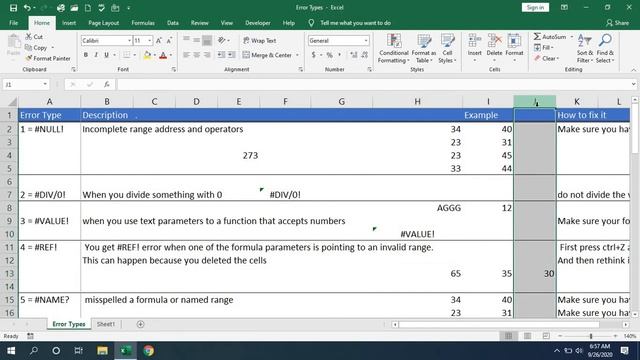Image resolution: width=640 pixels, height=360 pixels.
Task: Click the Accounting dollar sign icon
Action: 313,55
